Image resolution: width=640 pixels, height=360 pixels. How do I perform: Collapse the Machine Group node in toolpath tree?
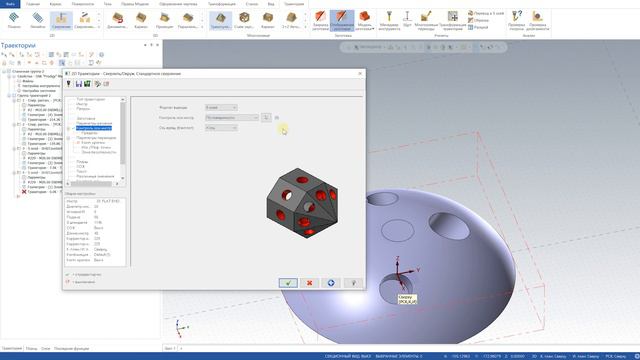pos(4,71)
